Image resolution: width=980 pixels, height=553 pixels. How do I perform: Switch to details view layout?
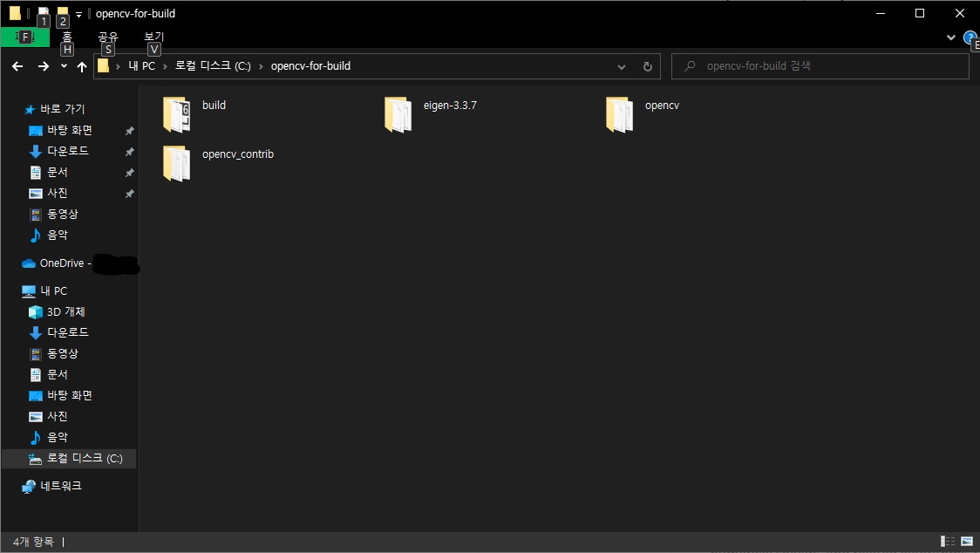click(x=948, y=542)
